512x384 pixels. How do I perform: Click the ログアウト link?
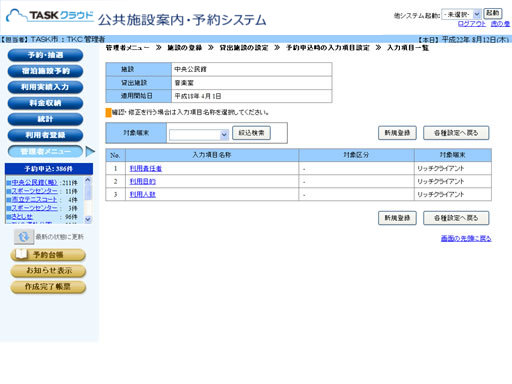click(x=472, y=24)
